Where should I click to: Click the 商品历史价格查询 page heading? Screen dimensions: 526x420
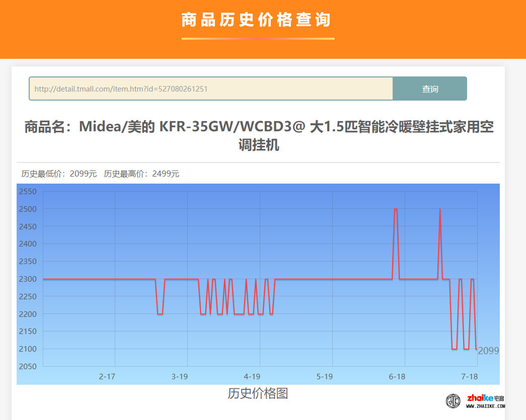[257, 20]
